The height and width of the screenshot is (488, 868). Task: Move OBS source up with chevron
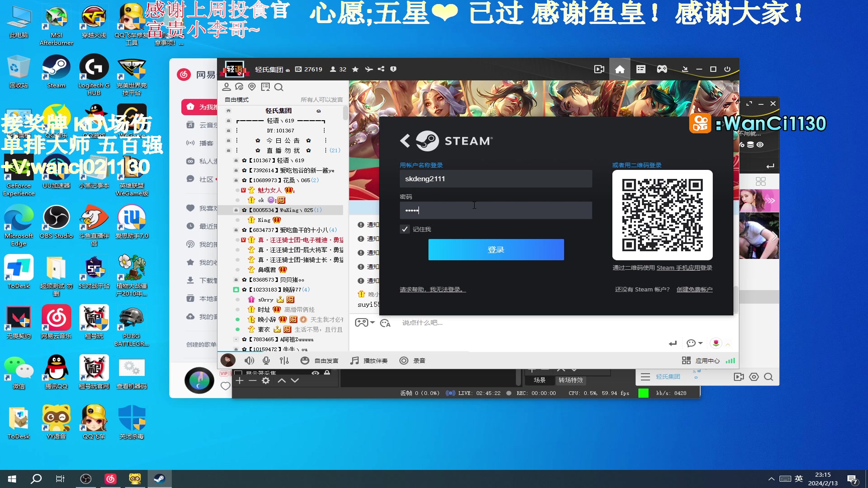pos(282,380)
